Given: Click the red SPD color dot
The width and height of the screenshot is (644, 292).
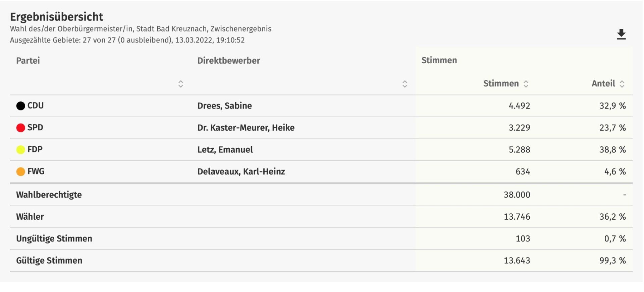Looking at the screenshot, I should tap(21, 128).
